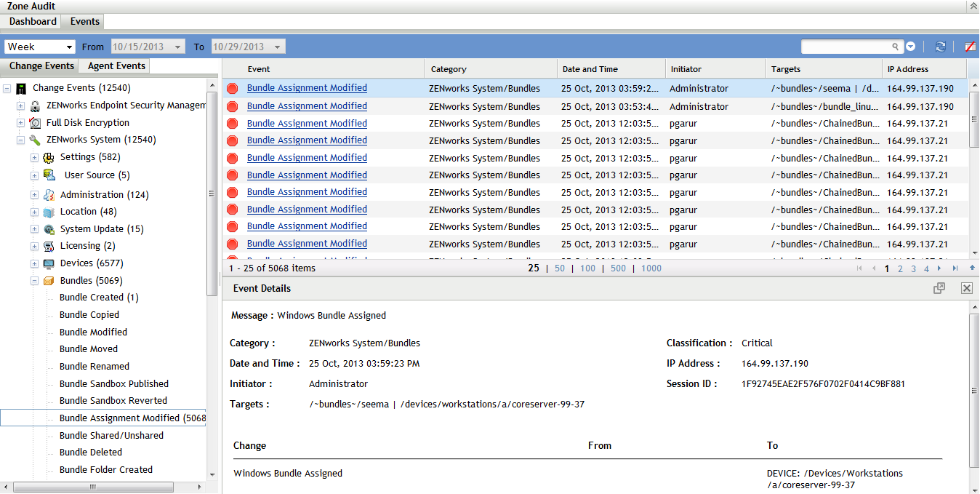Show 1000 items per page
Viewport: 980px width, 494px height.
coord(651,268)
